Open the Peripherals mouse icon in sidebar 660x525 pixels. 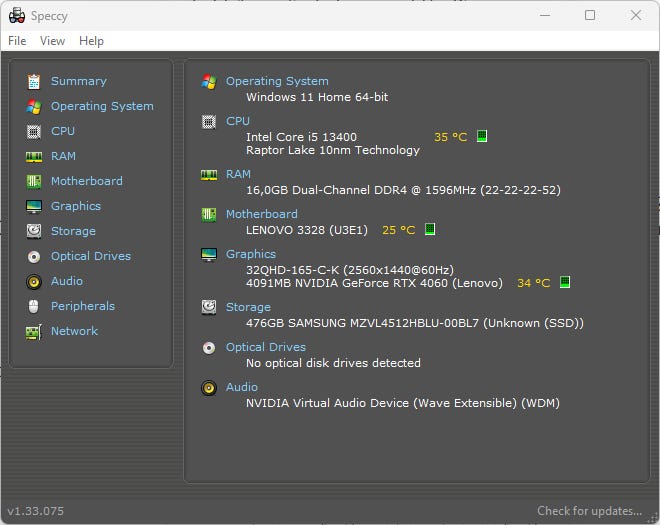(34, 306)
